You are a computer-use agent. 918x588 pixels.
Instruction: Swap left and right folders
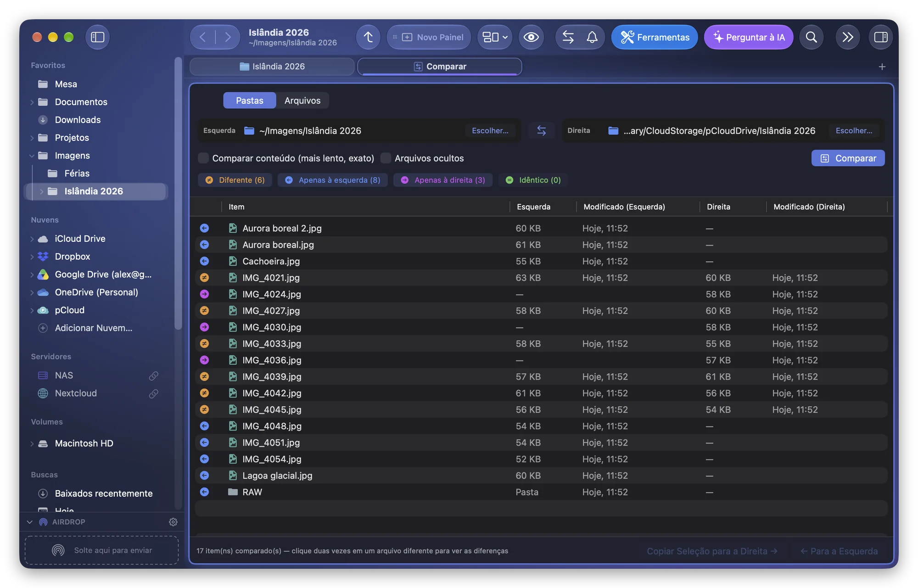tap(541, 131)
